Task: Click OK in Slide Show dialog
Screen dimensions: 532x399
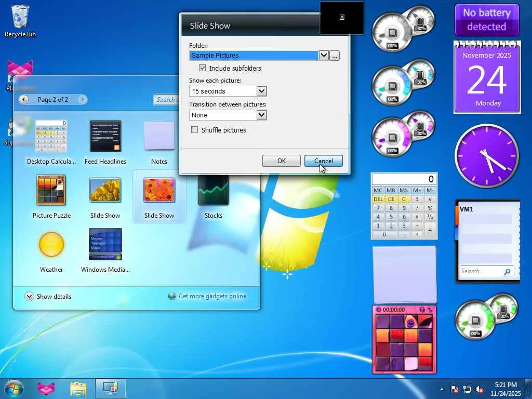Action: [x=281, y=161]
